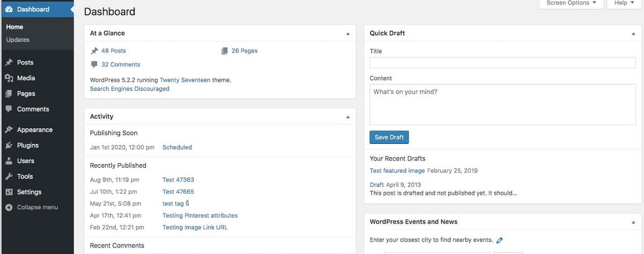Click the pencil icon to edit city
The height and width of the screenshot is (254, 644).
coord(500,241)
